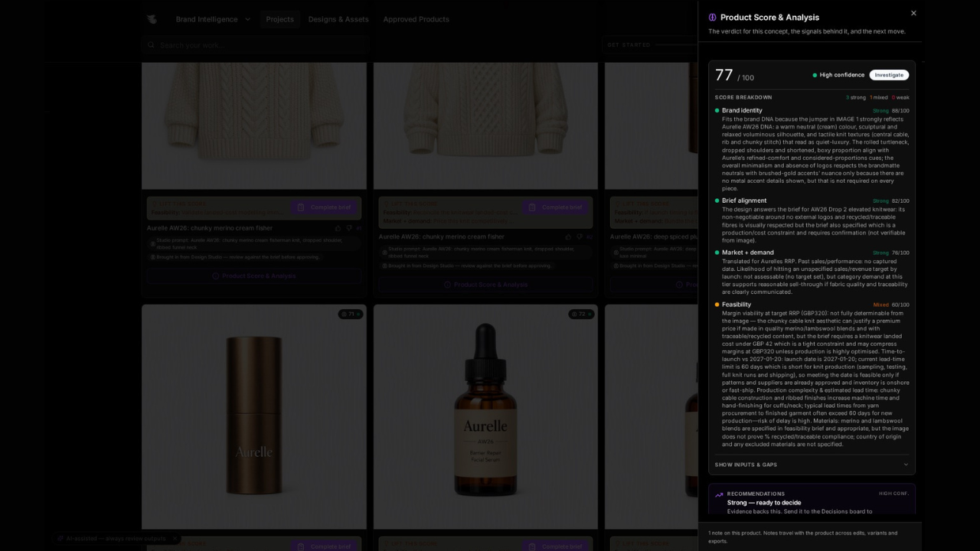This screenshot has width=980, height=551.
Task: Thumbs down the second chunky merino card
Action: 580,236
